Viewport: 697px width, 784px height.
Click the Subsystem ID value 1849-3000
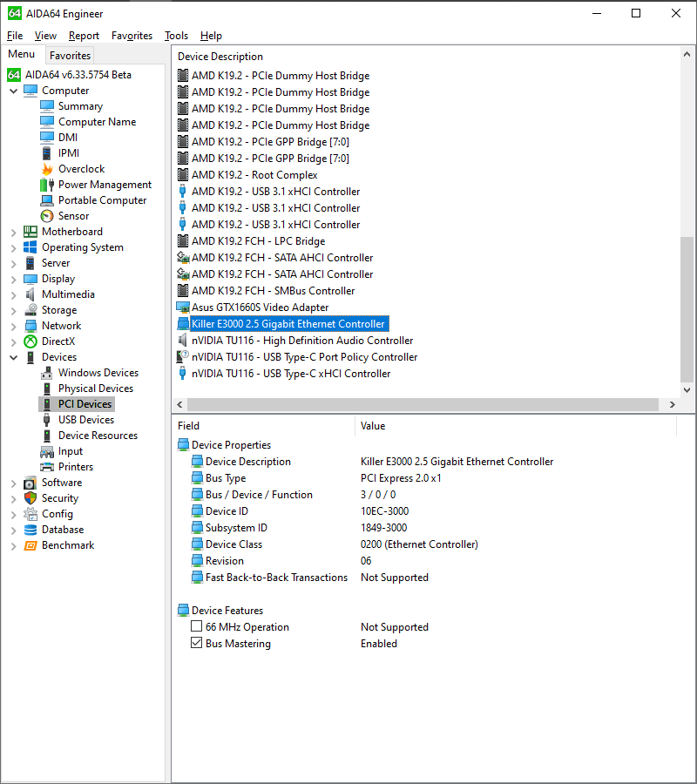tap(383, 528)
